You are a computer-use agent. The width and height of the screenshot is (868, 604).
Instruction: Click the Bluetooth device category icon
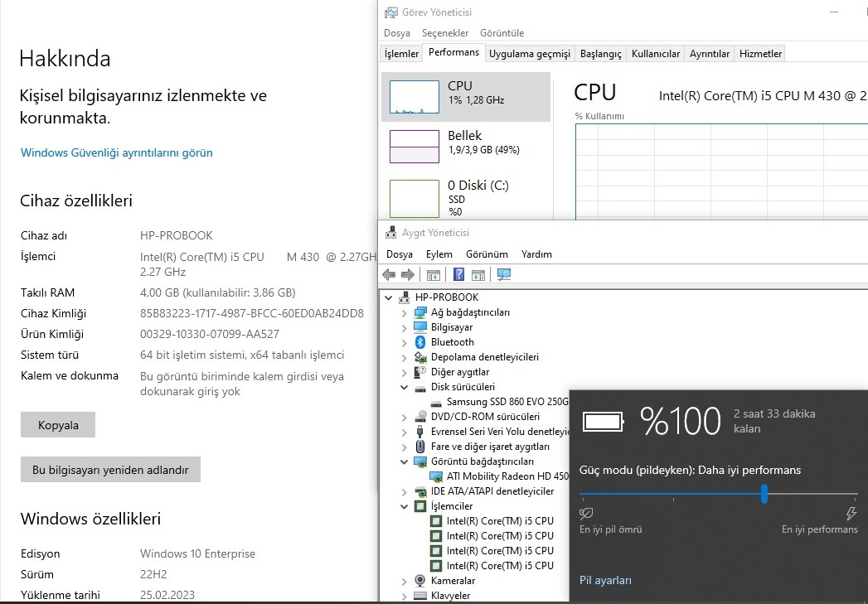coord(420,342)
